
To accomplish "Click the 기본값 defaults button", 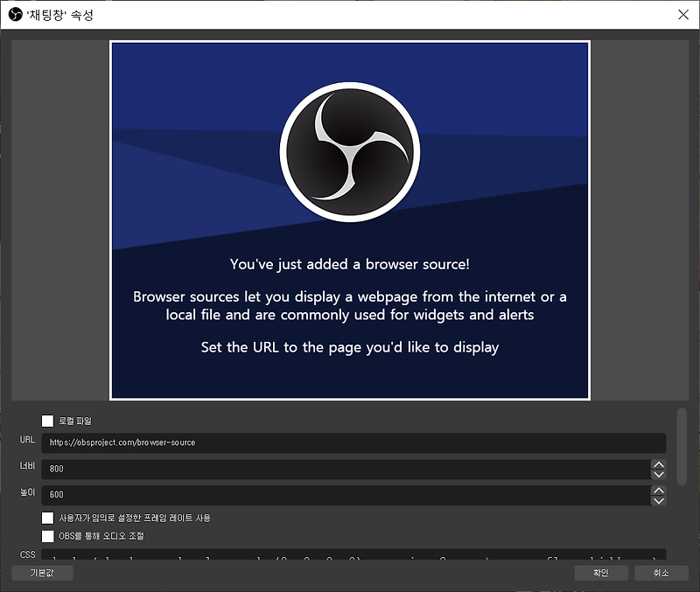I will 42,573.
